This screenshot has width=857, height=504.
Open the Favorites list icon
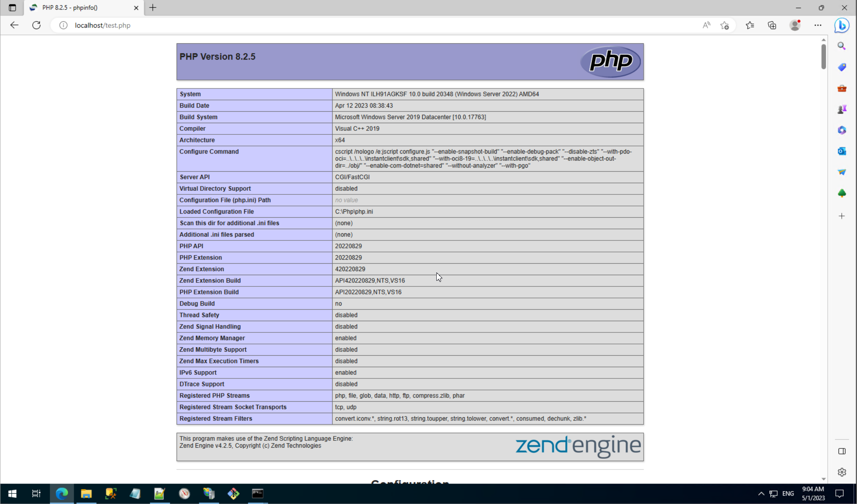(750, 25)
